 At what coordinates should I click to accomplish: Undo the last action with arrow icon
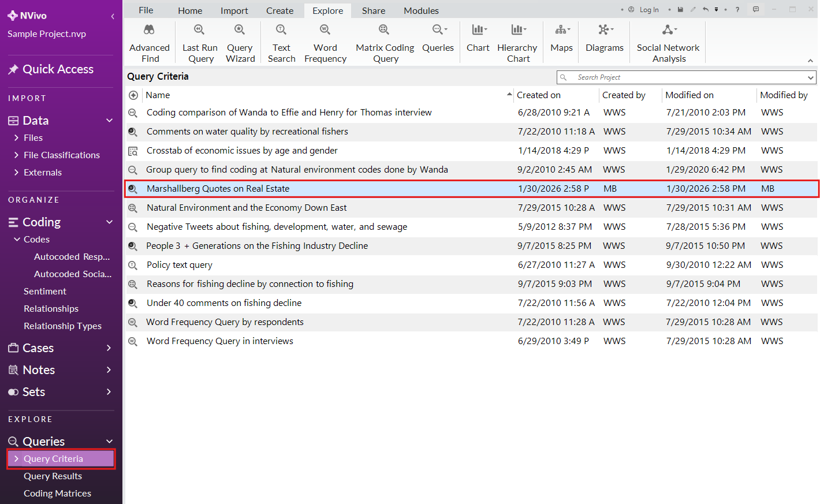(705, 9)
